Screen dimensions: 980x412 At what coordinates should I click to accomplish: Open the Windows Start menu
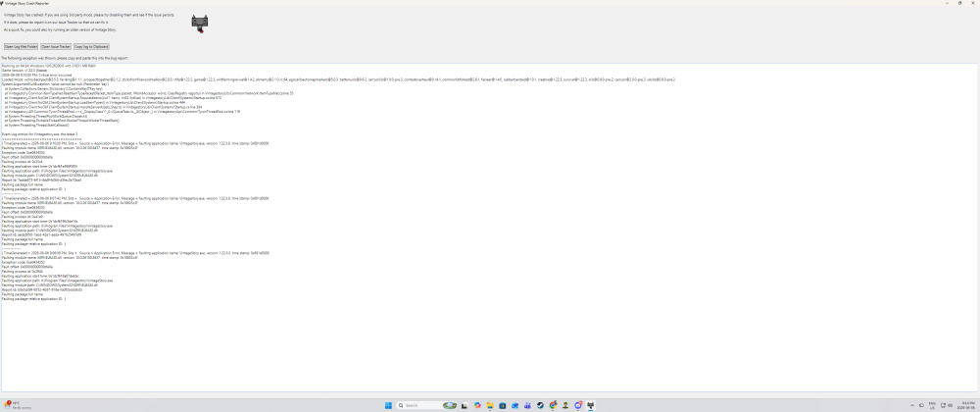(x=388, y=405)
